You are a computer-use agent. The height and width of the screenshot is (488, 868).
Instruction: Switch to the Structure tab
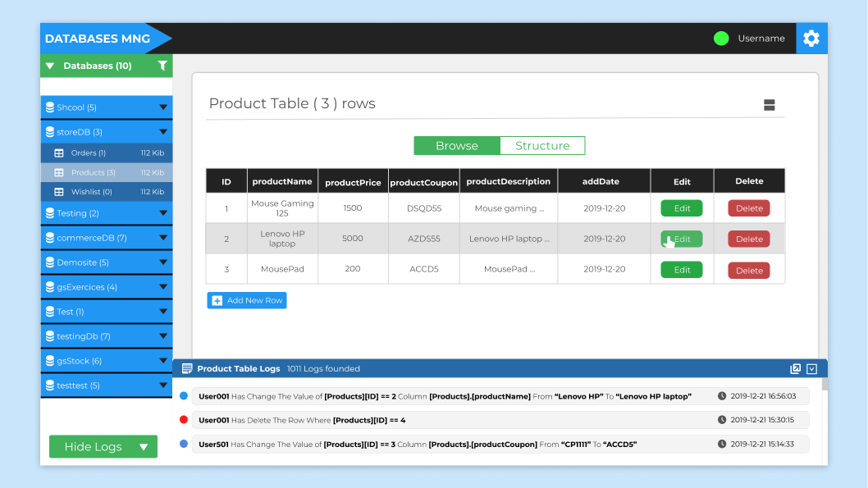pos(542,145)
